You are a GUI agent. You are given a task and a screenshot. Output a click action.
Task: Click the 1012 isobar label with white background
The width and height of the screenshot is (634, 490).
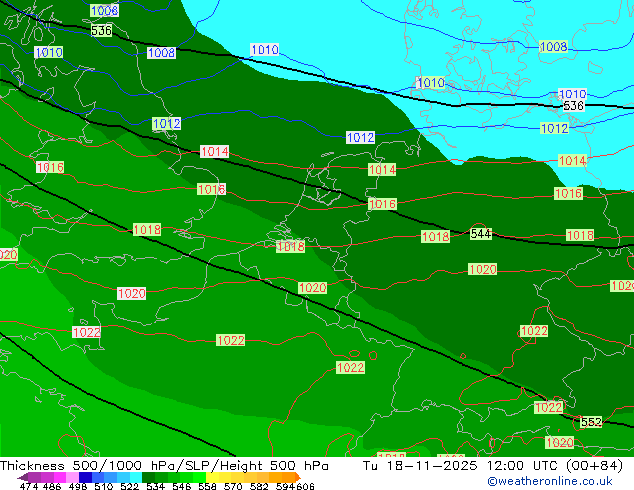coord(360,137)
